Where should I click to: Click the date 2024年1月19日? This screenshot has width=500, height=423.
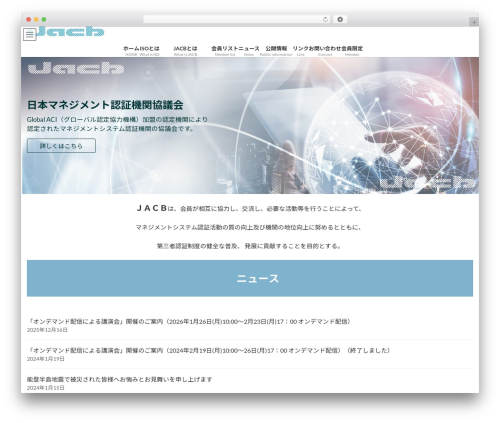click(46, 359)
